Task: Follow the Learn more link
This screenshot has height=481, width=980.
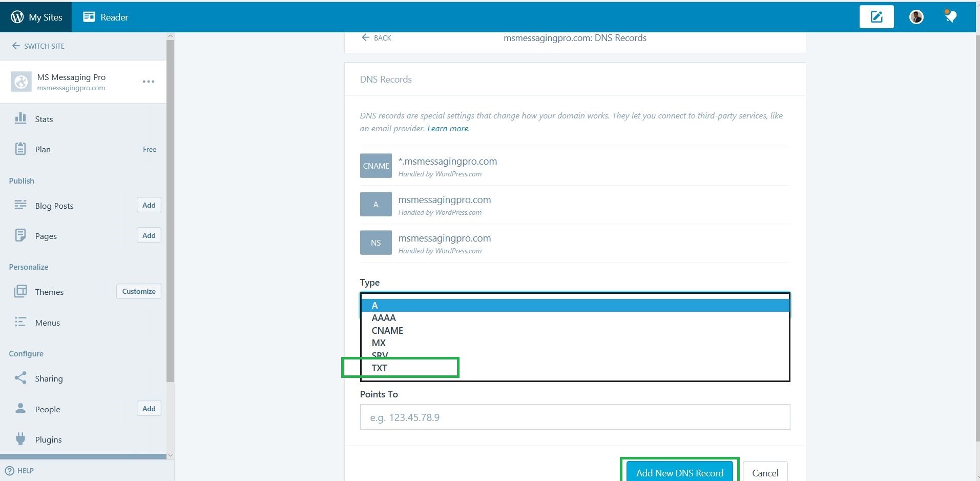Action: [x=448, y=129]
